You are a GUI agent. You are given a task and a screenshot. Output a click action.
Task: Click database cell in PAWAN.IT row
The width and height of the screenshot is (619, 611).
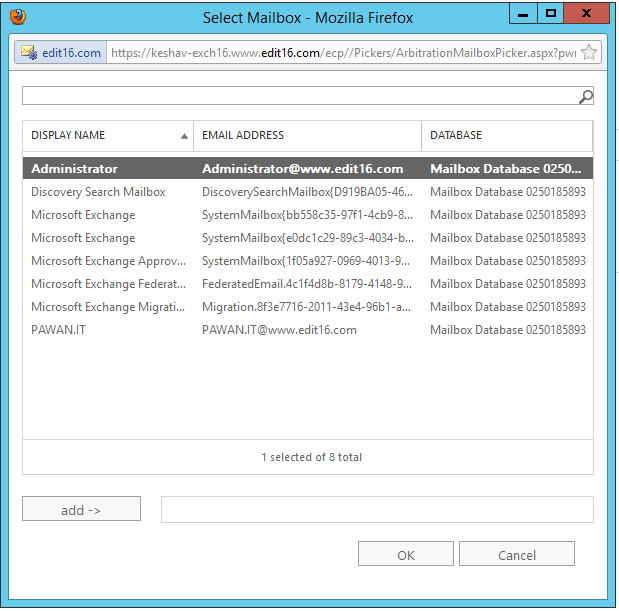pyautogui.click(x=508, y=330)
